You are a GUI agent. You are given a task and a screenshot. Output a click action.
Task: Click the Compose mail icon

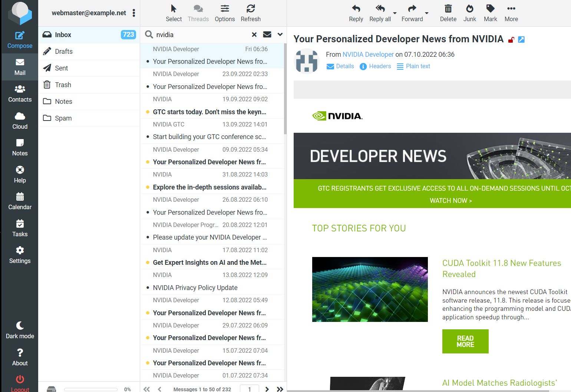coord(20,40)
